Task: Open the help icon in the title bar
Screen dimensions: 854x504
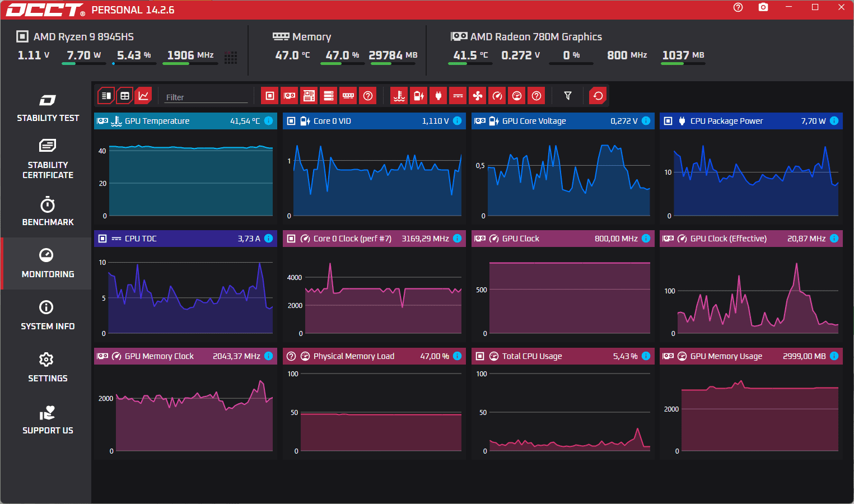Action: [738, 7]
